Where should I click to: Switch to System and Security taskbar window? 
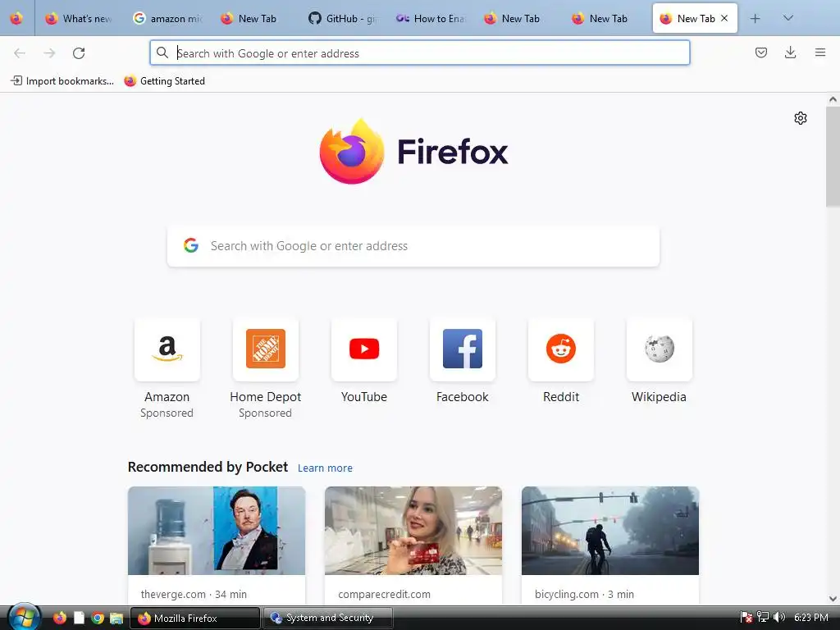(x=328, y=618)
